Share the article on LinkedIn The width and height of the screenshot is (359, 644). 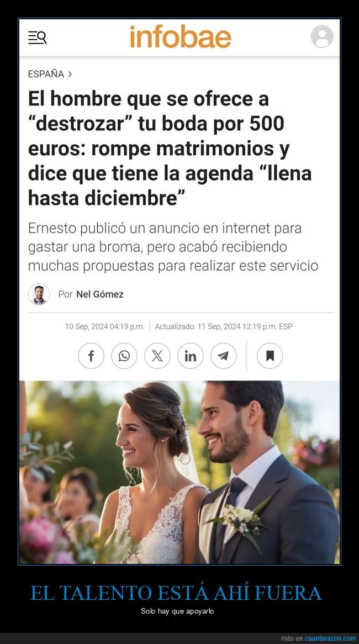(x=190, y=356)
